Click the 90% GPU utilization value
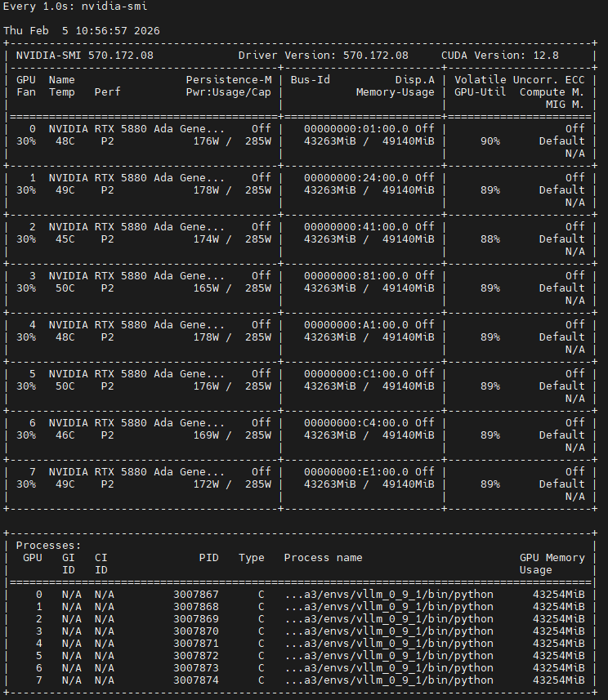 click(x=490, y=141)
